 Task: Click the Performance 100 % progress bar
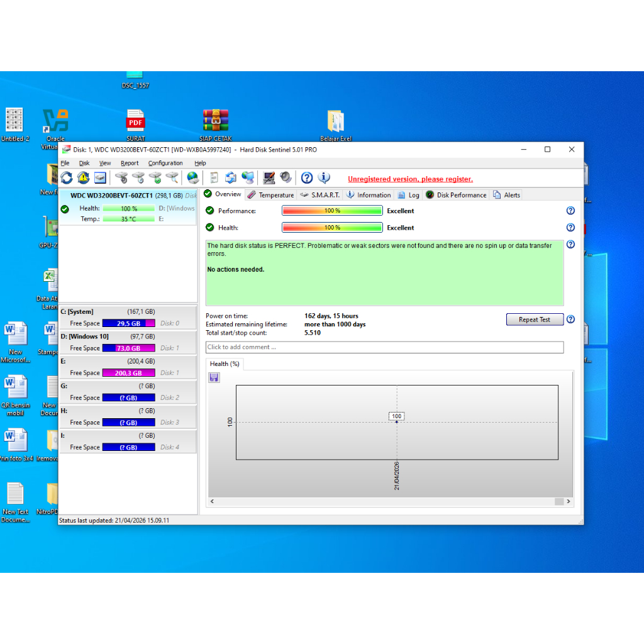tap(332, 211)
